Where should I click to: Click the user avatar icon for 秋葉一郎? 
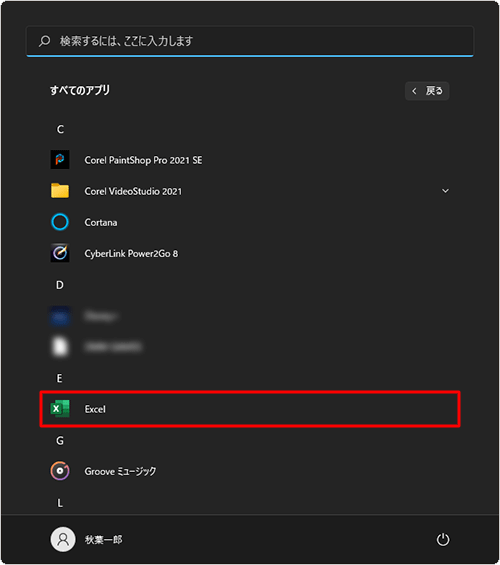click(63, 539)
